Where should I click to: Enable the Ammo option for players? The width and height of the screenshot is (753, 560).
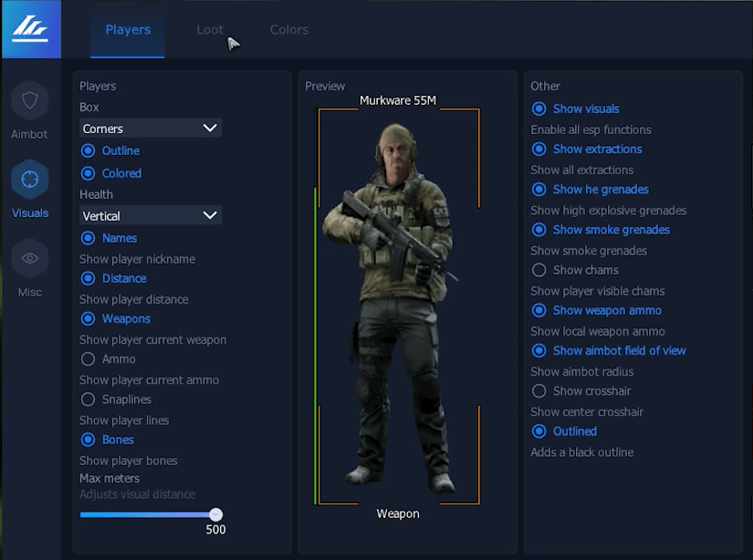[x=89, y=359]
